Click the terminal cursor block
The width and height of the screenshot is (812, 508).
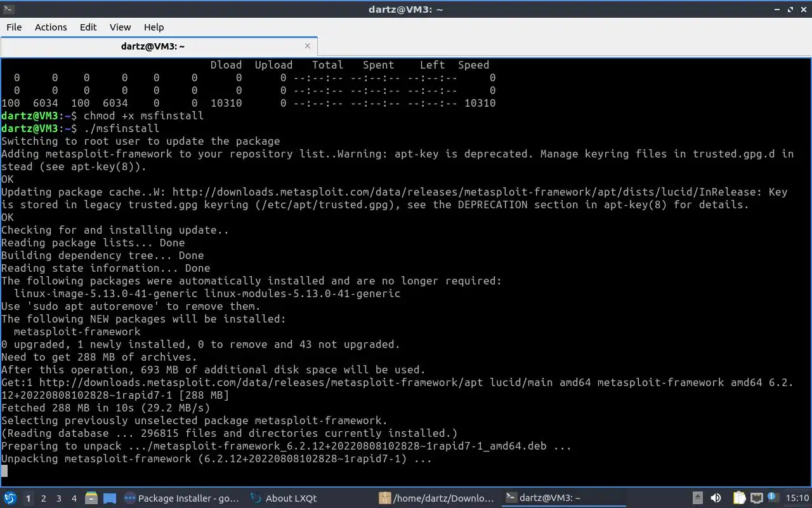pyautogui.click(x=4, y=471)
